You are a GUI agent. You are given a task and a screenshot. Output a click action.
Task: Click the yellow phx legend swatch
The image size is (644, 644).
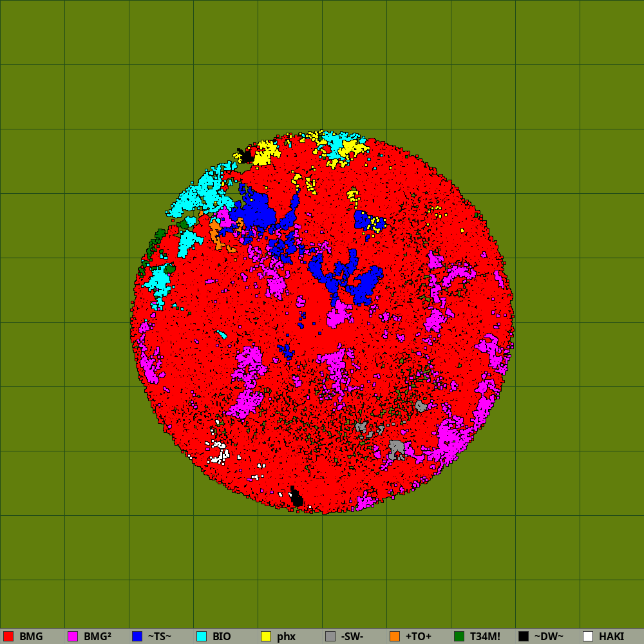tap(266, 636)
